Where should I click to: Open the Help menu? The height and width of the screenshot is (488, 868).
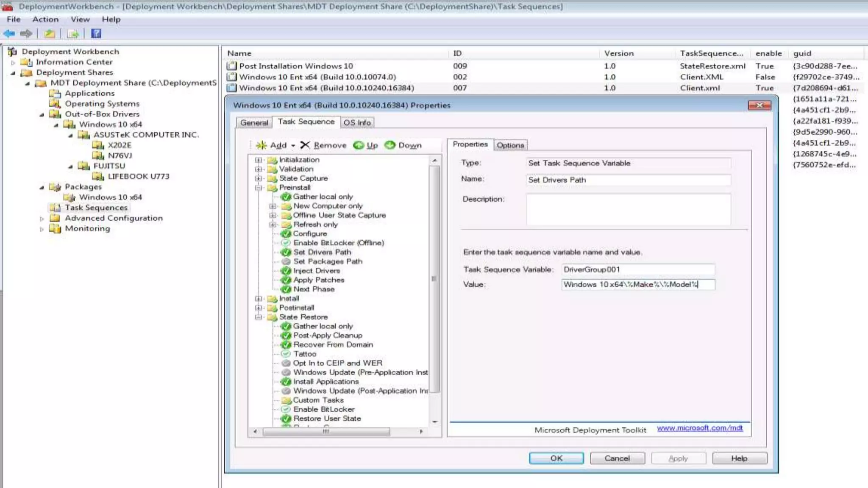[111, 19]
